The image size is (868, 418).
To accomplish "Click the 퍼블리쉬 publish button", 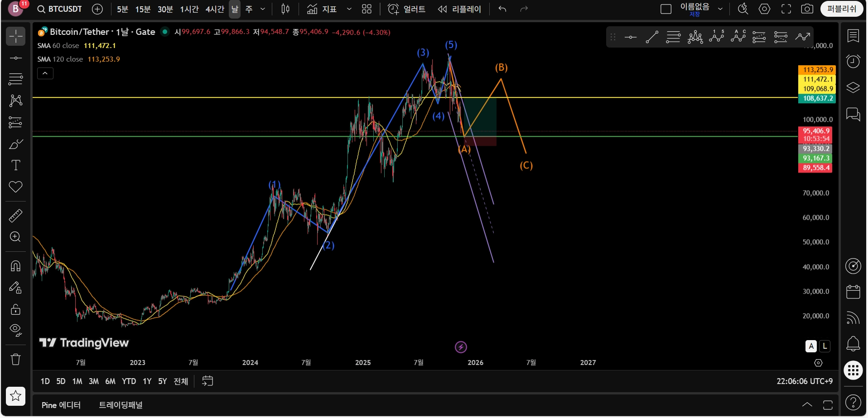I will [x=841, y=9].
